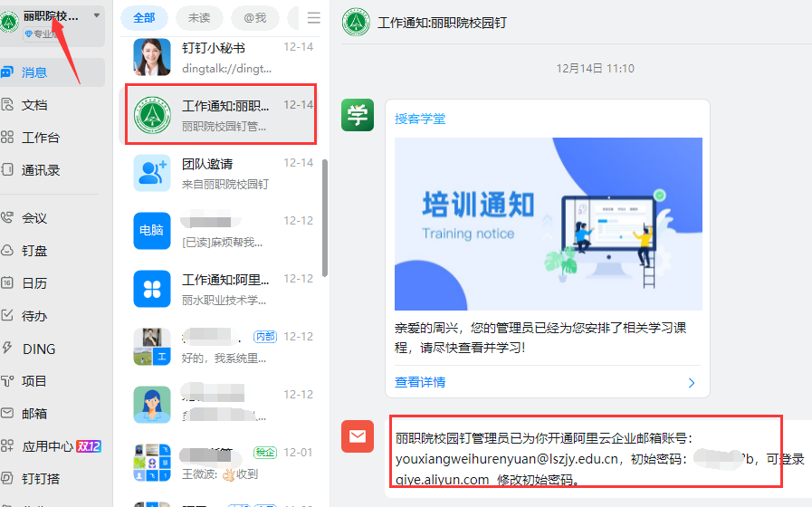Open the DING sidebar item

click(52, 349)
